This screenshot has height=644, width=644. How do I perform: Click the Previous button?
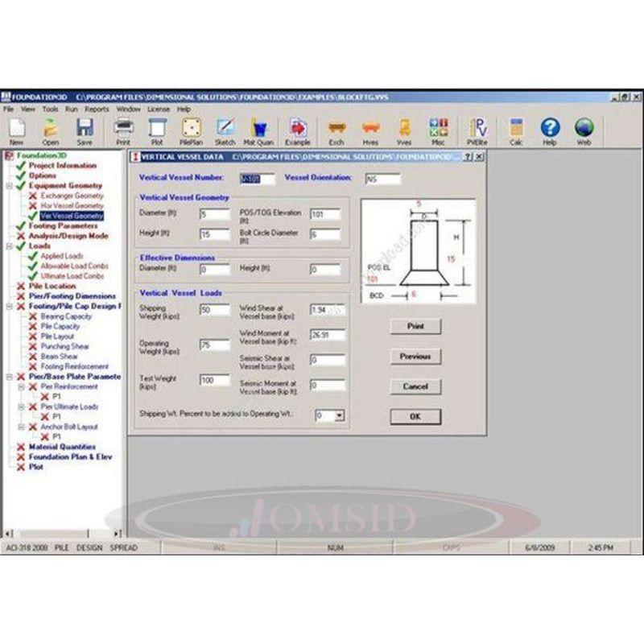pyautogui.click(x=415, y=356)
